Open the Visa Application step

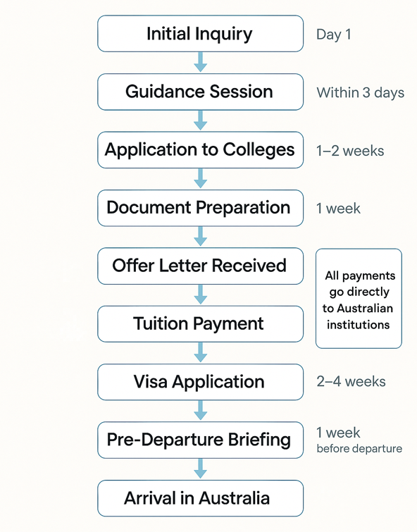pyautogui.click(x=200, y=382)
